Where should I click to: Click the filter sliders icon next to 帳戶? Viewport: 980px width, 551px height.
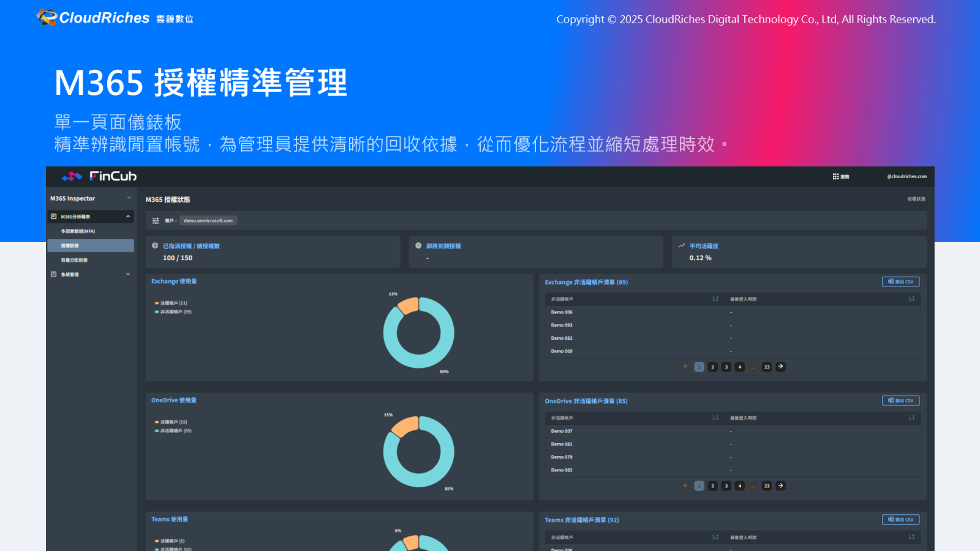156,220
